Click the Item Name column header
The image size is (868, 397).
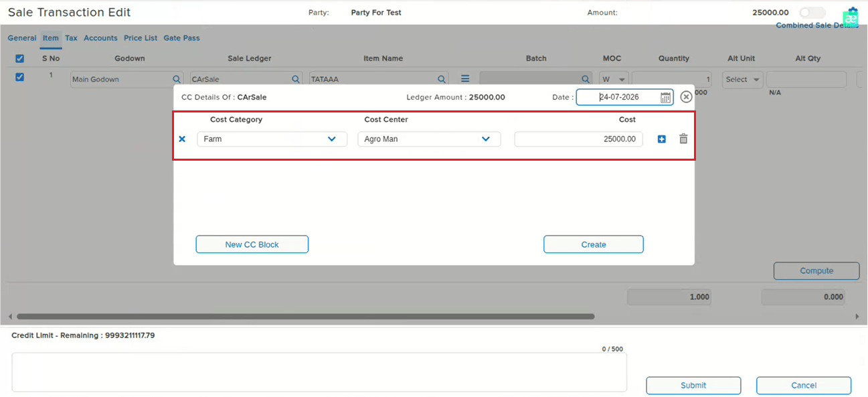383,58
